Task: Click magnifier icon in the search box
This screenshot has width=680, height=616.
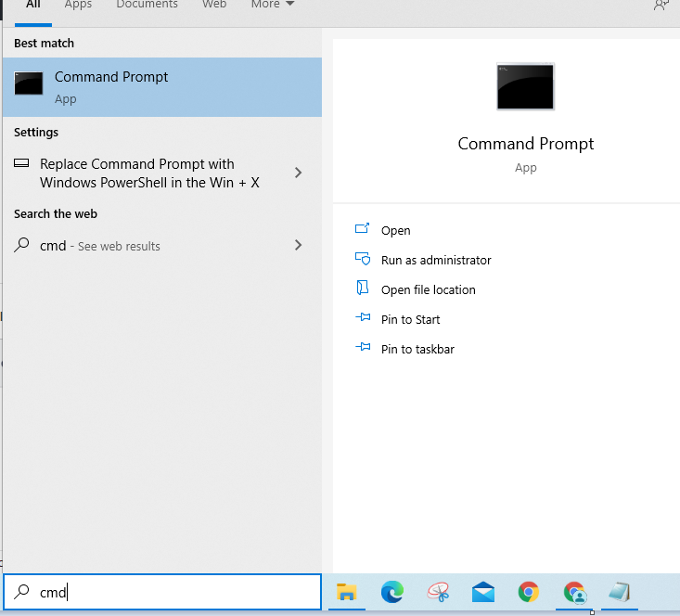Action: (21, 591)
